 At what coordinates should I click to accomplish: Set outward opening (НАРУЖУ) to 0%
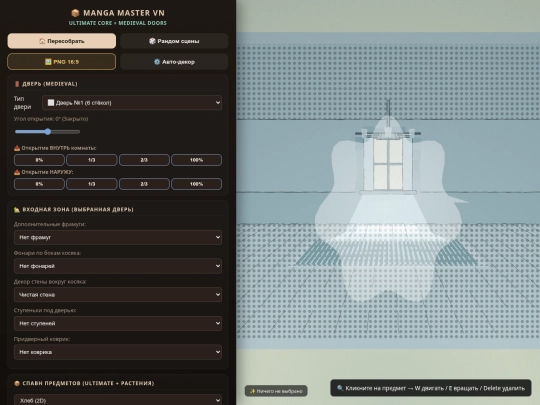(x=39, y=184)
